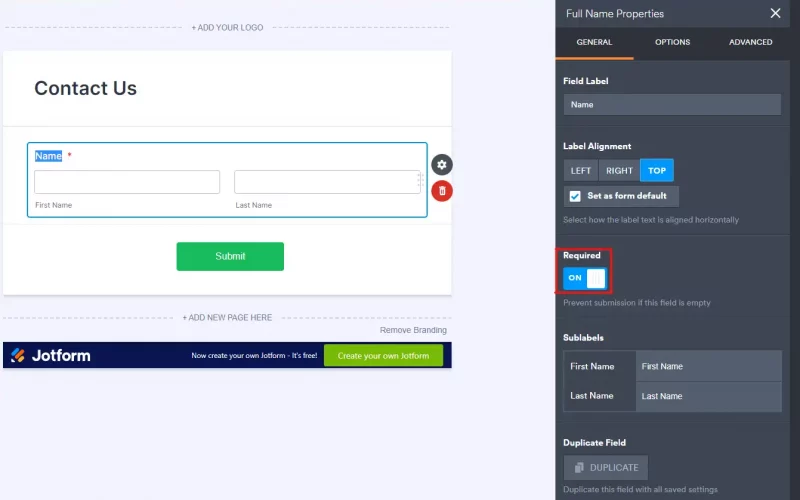Click the Remove Branding link
The height and width of the screenshot is (500, 800).
point(413,330)
